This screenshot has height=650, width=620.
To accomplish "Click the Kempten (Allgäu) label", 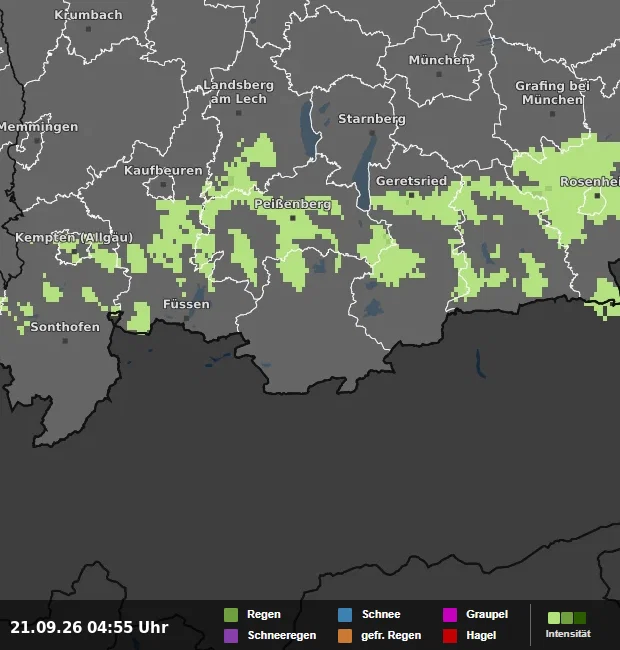I will pyautogui.click(x=74, y=238).
